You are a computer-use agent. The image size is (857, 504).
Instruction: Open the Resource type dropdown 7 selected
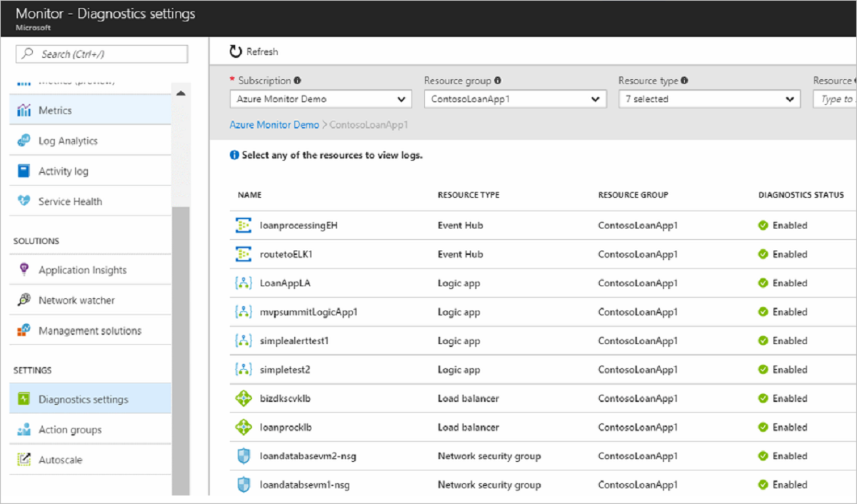709,99
